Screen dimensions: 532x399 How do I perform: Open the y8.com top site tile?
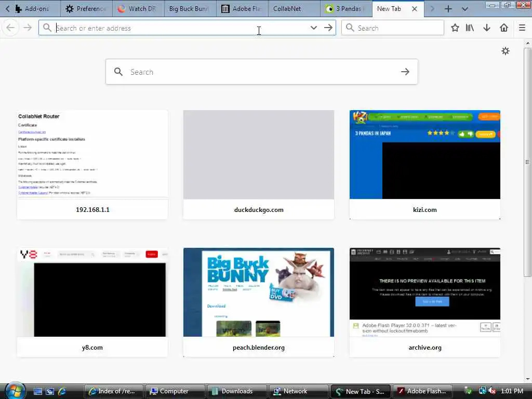[92, 302]
